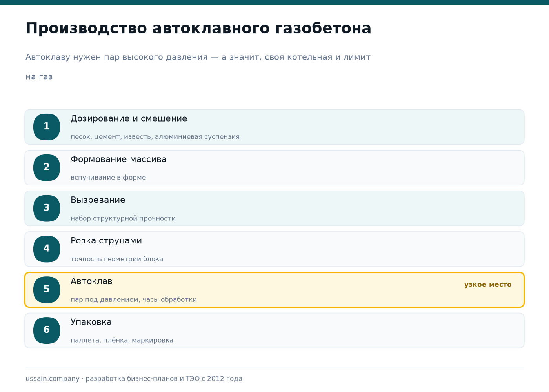Click the text "паллета, плёнка, маркировка"
The height and width of the screenshot is (392, 549).
[x=122, y=340]
